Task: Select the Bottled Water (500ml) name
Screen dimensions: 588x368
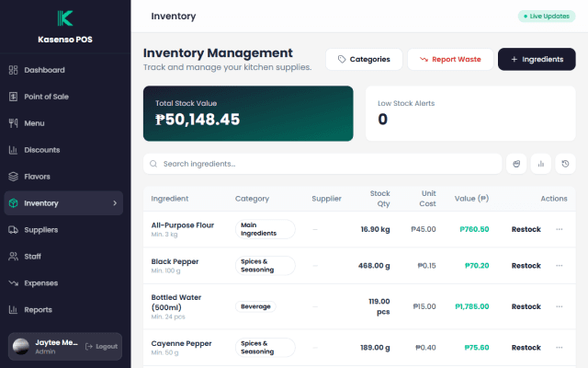Action: pyautogui.click(x=176, y=303)
